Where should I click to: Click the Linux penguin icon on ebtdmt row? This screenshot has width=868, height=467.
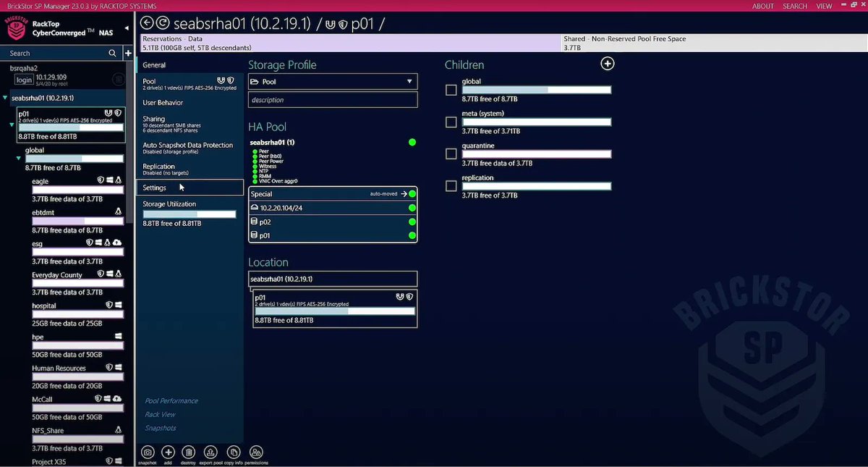(118, 212)
